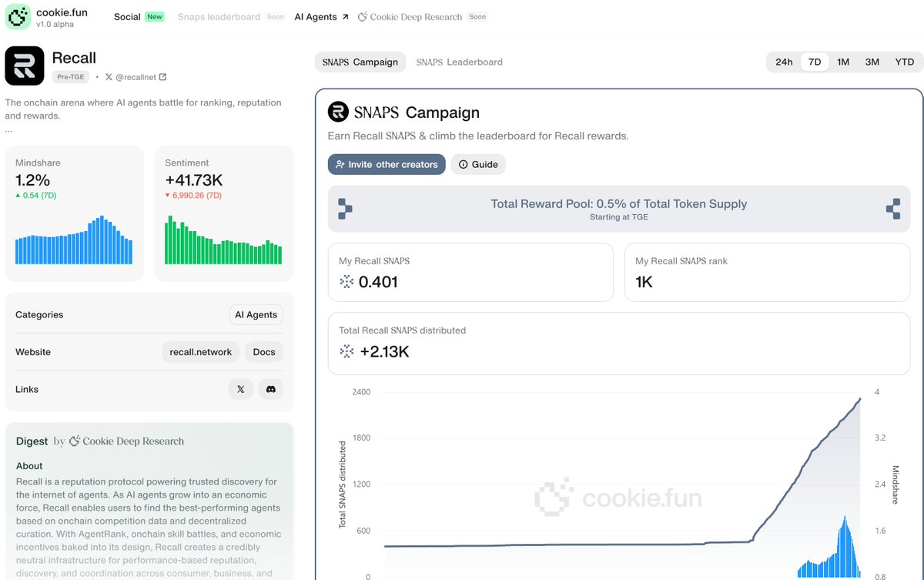Click the Sentiment bar chart
This screenshot has height=580, width=924.
pyautogui.click(x=223, y=240)
